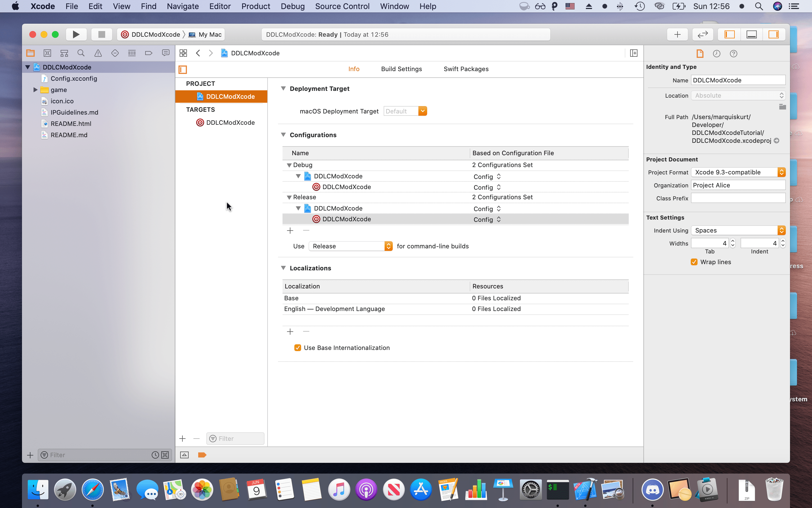Hide the project and targets list
The width and height of the screenshot is (812, 508).
point(183,69)
